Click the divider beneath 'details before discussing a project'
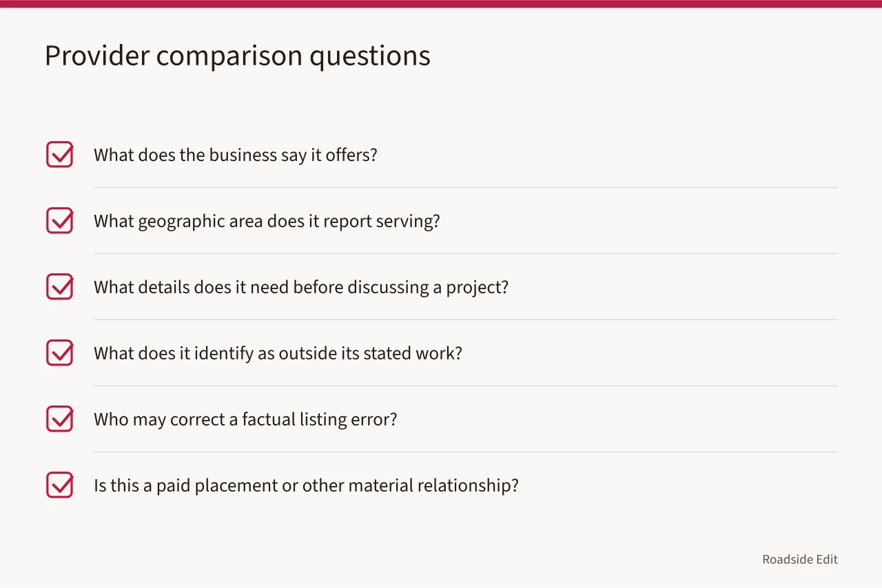The image size is (882, 588). [466, 319]
